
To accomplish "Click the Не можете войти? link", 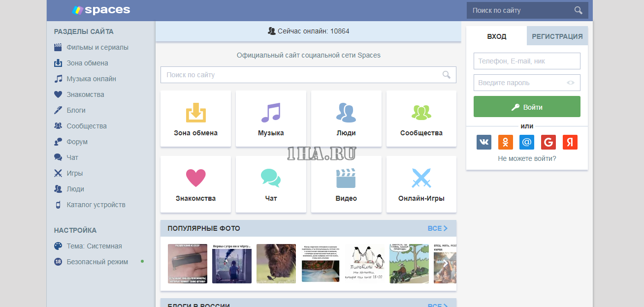I will 527,158.
